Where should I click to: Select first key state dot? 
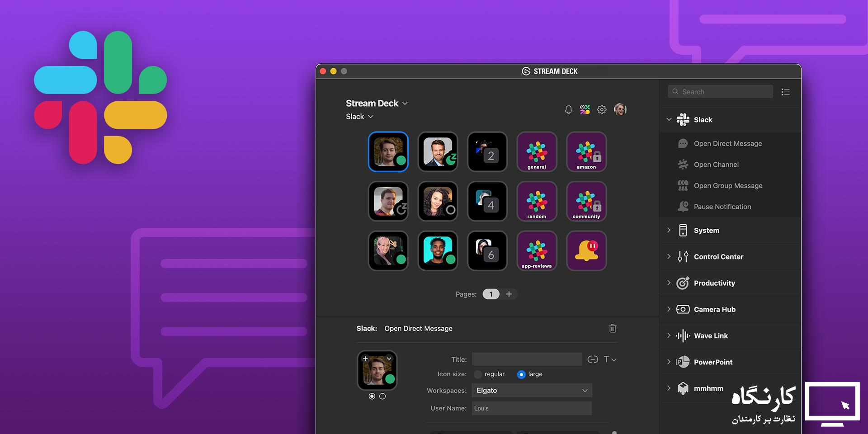pos(372,396)
